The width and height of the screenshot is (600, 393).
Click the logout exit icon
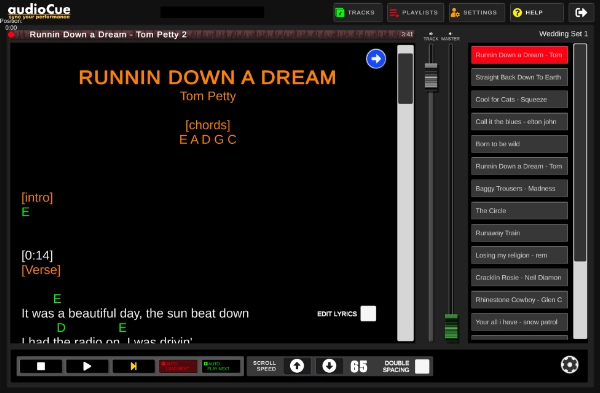pos(581,13)
